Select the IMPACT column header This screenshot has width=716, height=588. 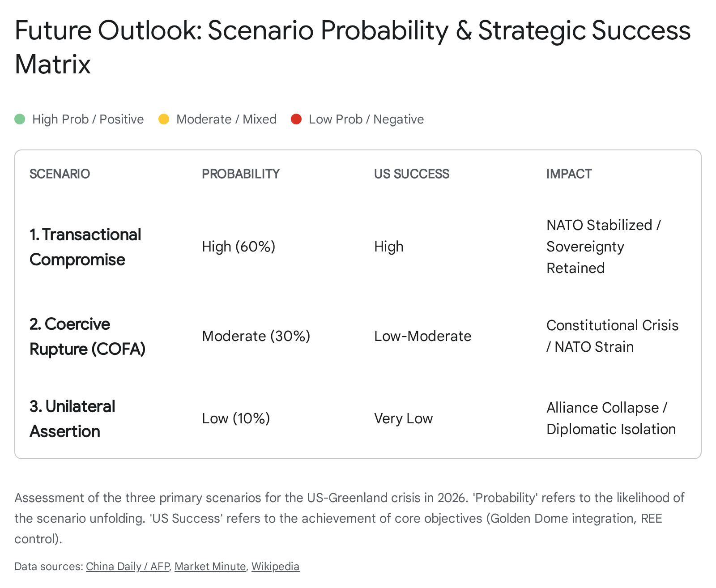(x=569, y=174)
